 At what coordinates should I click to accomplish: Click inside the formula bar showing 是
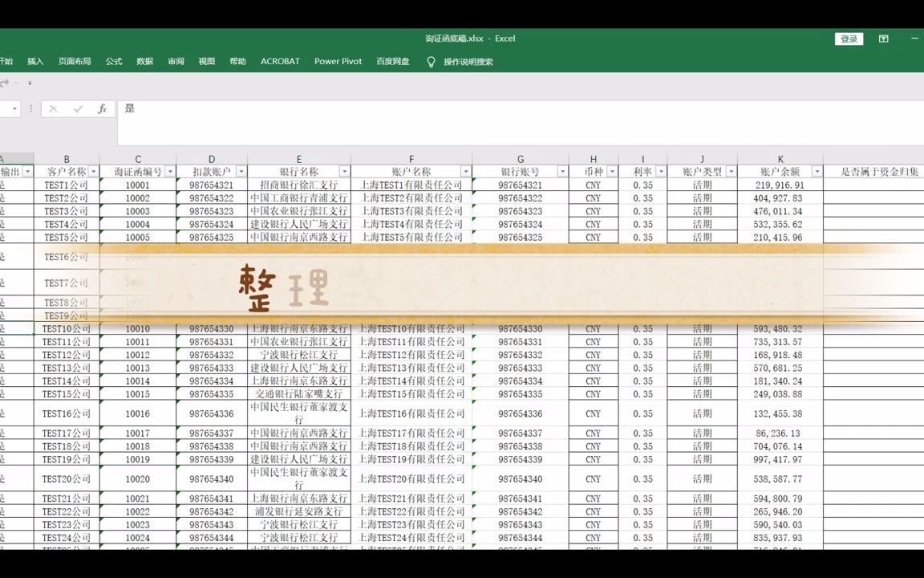pos(241,108)
